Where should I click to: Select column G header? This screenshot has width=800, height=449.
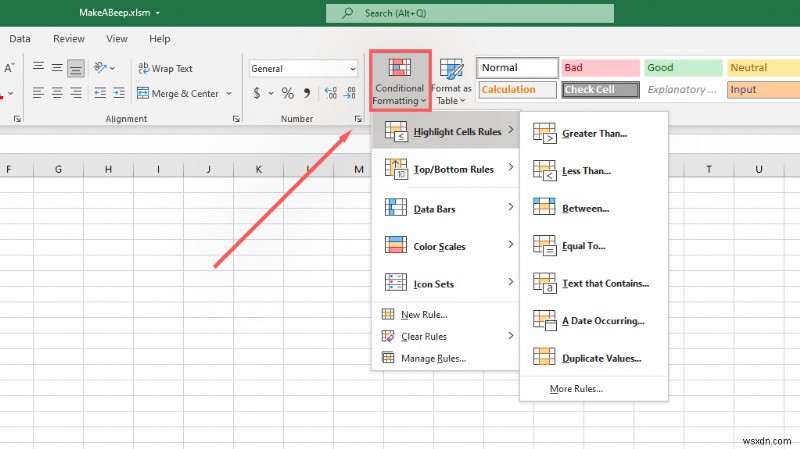click(58, 169)
